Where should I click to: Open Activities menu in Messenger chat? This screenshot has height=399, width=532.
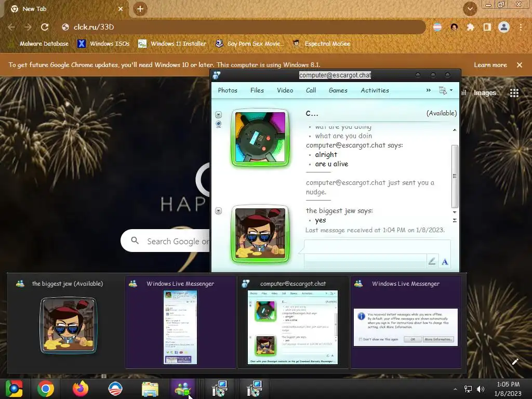(x=375, y=90)
